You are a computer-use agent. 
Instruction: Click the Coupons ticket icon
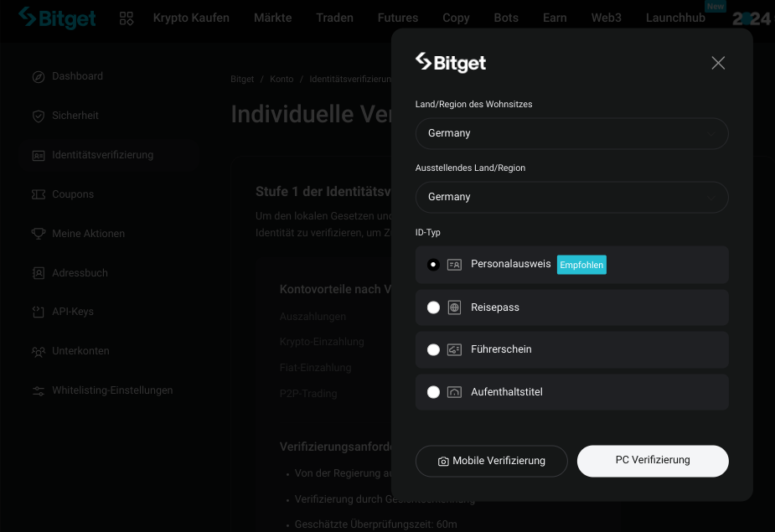click(x=38, y=194)
